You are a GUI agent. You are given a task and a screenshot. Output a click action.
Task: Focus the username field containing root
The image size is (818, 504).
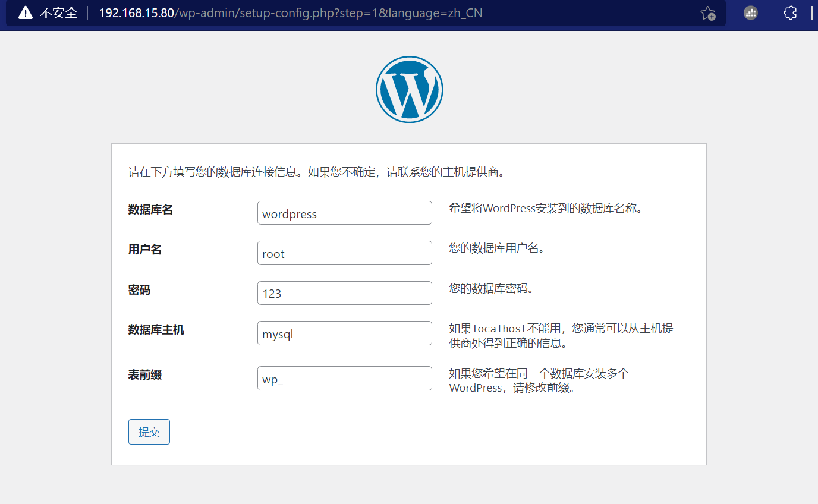345,253
